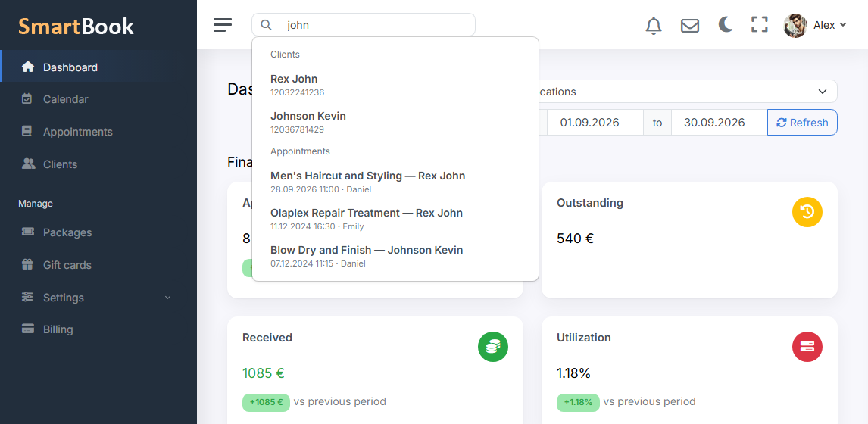Toggle the hamburger sidebar menu

[223, 25]
